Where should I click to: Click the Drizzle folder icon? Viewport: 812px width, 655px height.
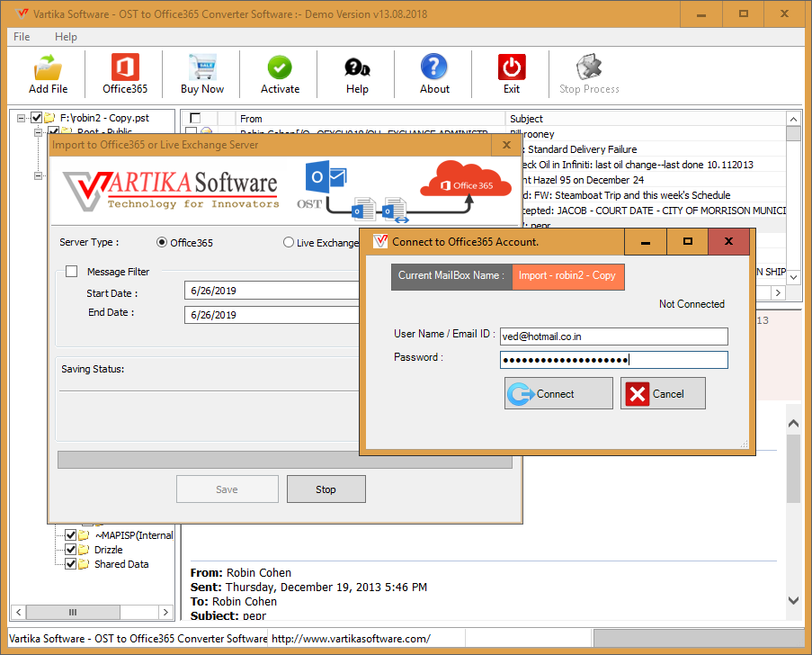[x=84, y=550]
